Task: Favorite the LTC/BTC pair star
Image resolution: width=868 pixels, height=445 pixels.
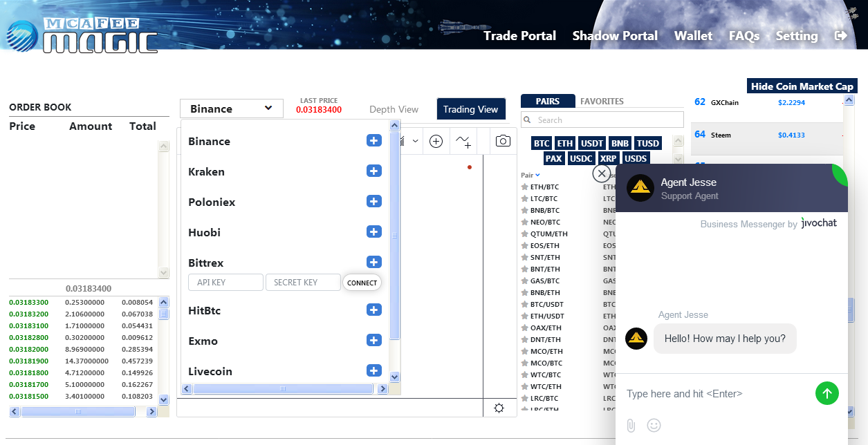Action: tap(525, 198)
